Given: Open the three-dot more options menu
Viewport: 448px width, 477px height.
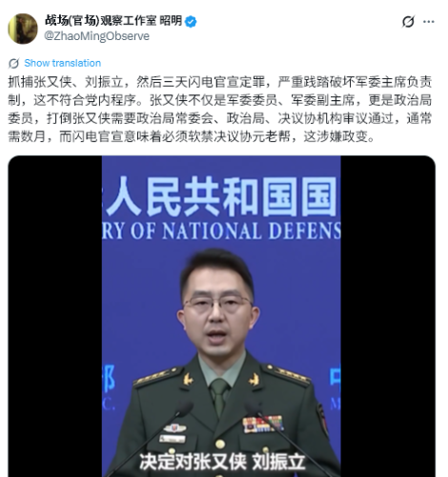Looking at the screenshot, I should (429, 22).
